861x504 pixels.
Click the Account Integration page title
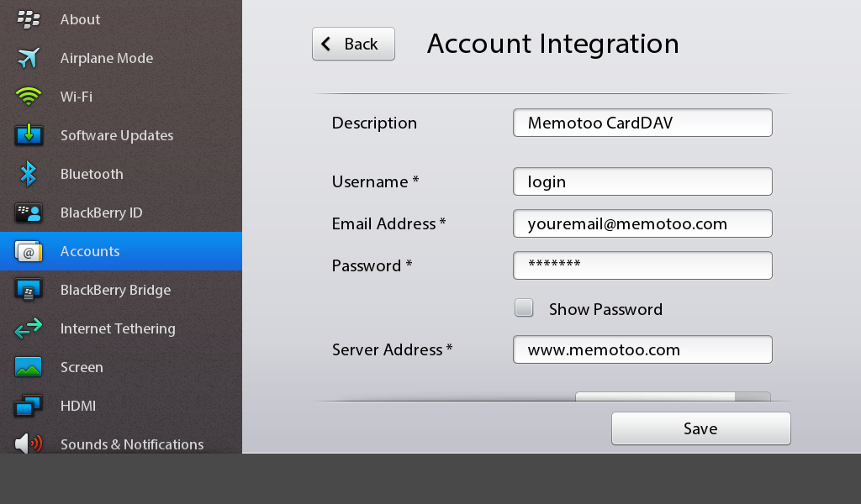tap(553, 44)
